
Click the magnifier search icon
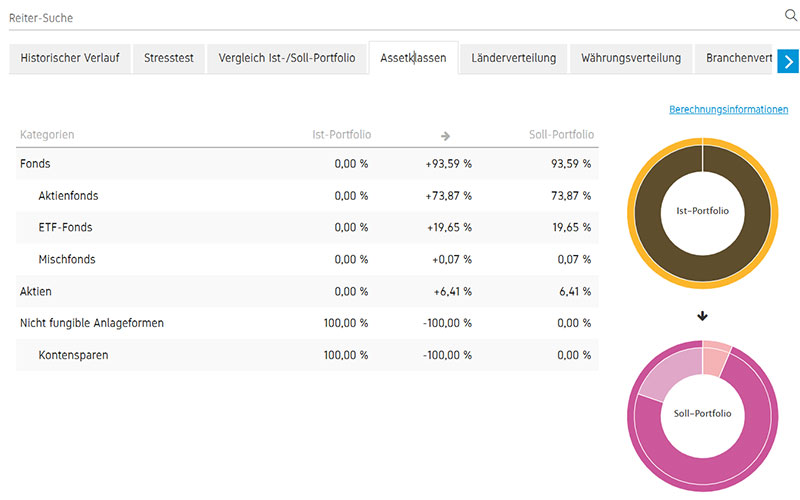[x=791, y=16]
